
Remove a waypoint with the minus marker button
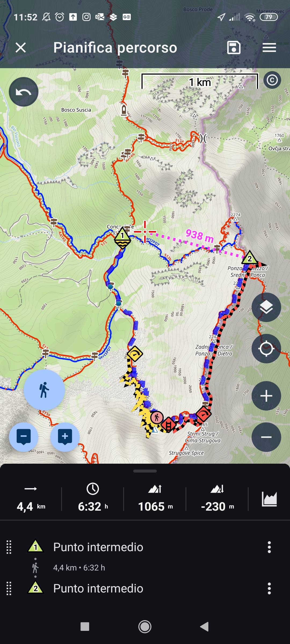[24, 437]
